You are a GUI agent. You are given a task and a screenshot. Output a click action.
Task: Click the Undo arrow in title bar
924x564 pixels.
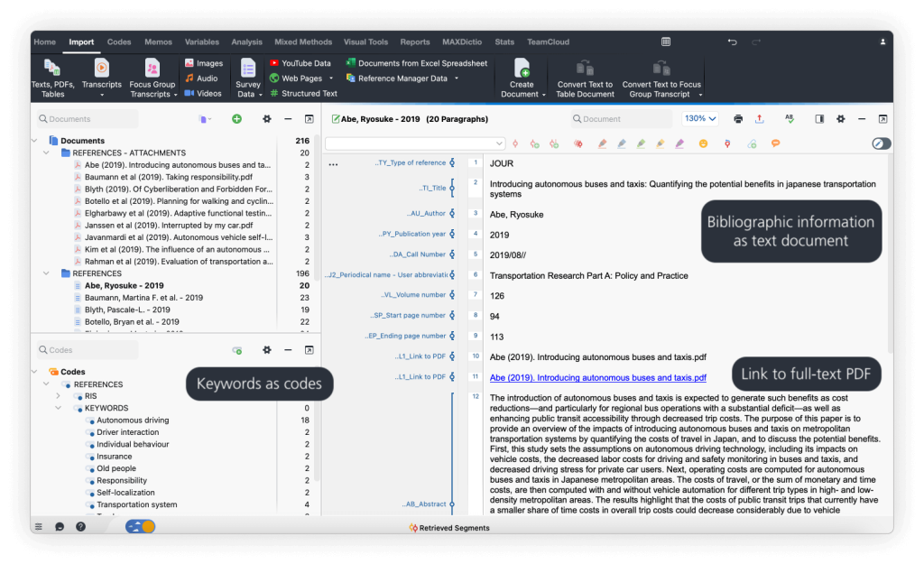[732, 42]
